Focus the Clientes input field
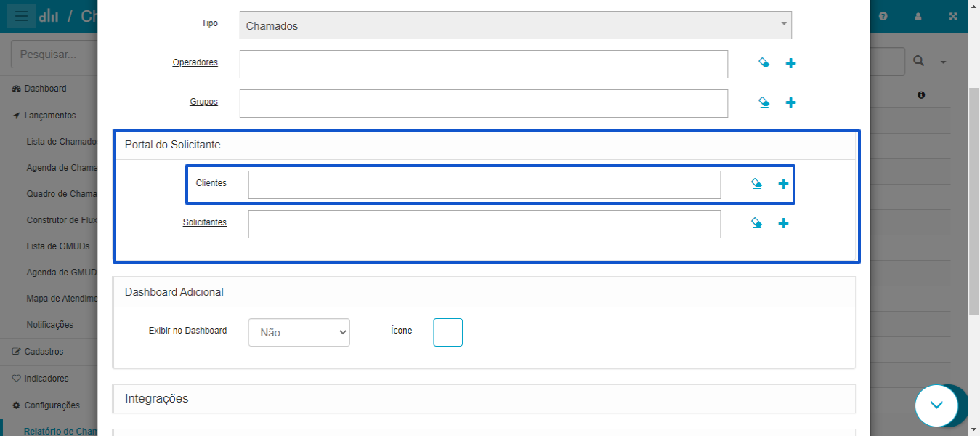Screen dimensions: 980x436 tap(485, 185)
